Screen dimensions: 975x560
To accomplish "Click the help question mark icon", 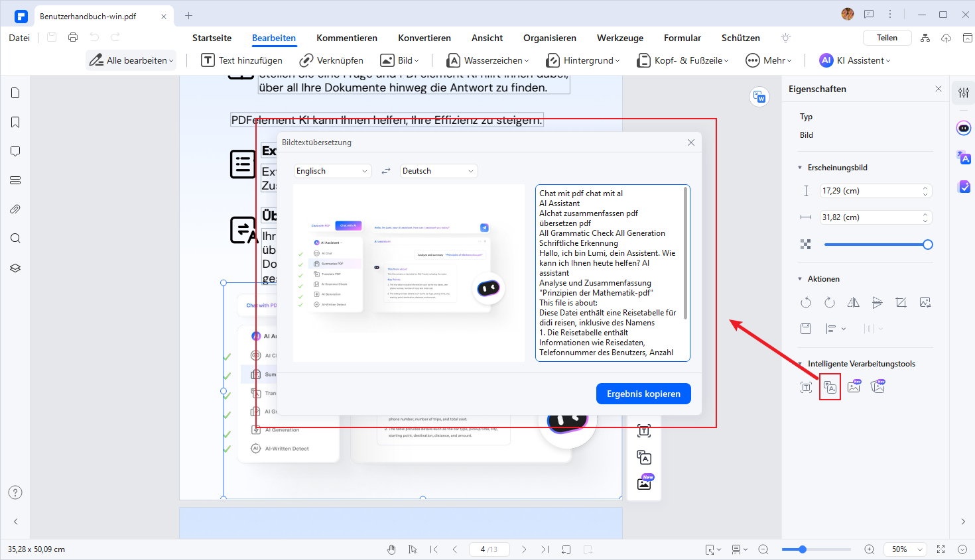I will pyautogui.click(x=15, y=492).
